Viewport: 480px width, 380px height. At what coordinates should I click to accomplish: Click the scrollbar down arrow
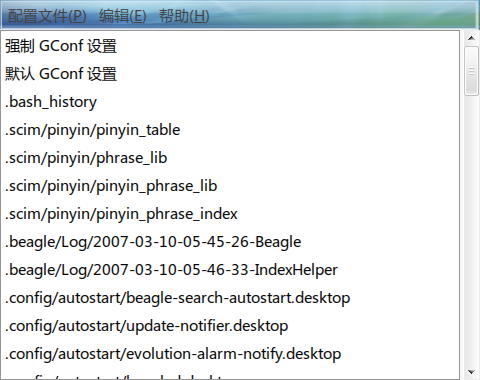coord(471,372)
